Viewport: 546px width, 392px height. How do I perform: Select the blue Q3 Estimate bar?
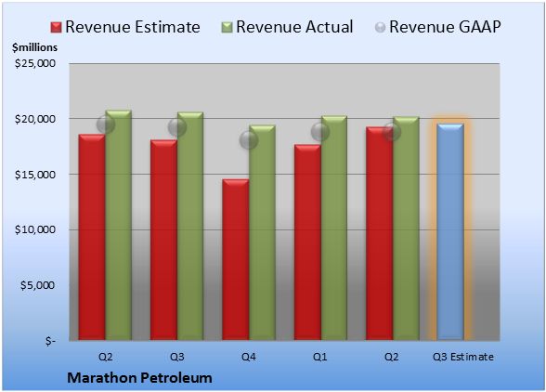(x=450, y=231)
